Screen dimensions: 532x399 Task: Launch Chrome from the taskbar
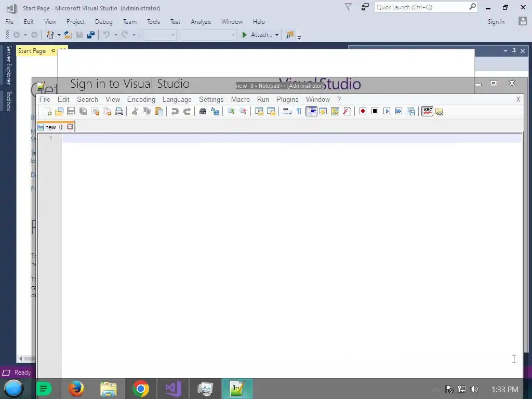tap(141, 389)
